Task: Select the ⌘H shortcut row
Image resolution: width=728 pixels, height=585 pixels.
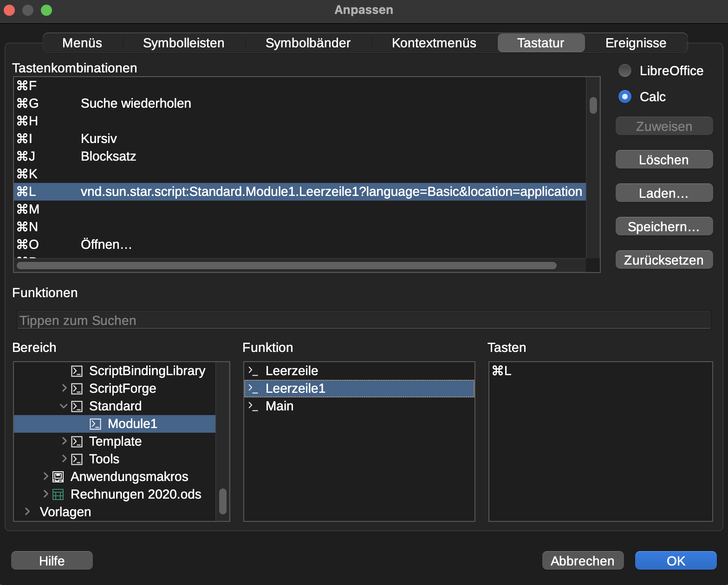Action: pyautogui.click(x=300, y=121)
